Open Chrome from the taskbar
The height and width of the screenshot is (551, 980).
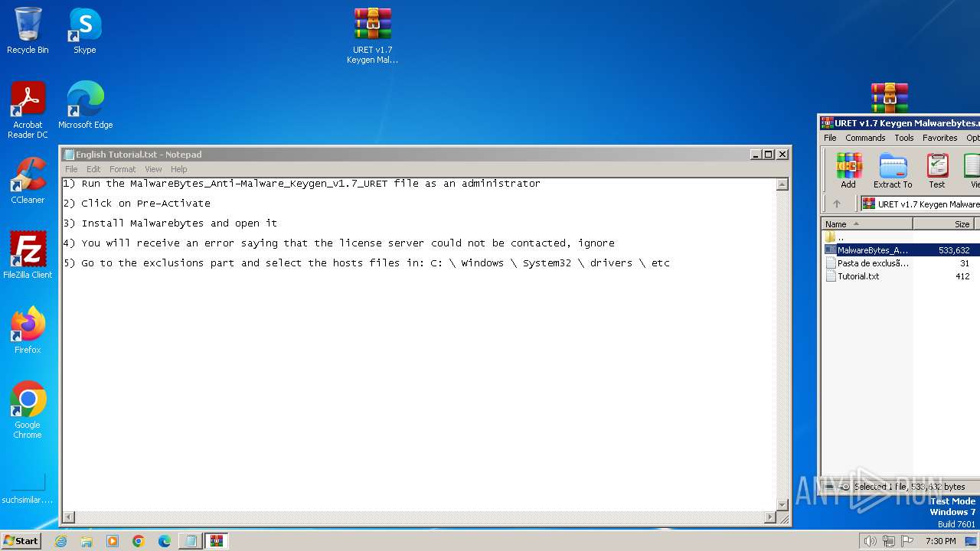point(139,541)
